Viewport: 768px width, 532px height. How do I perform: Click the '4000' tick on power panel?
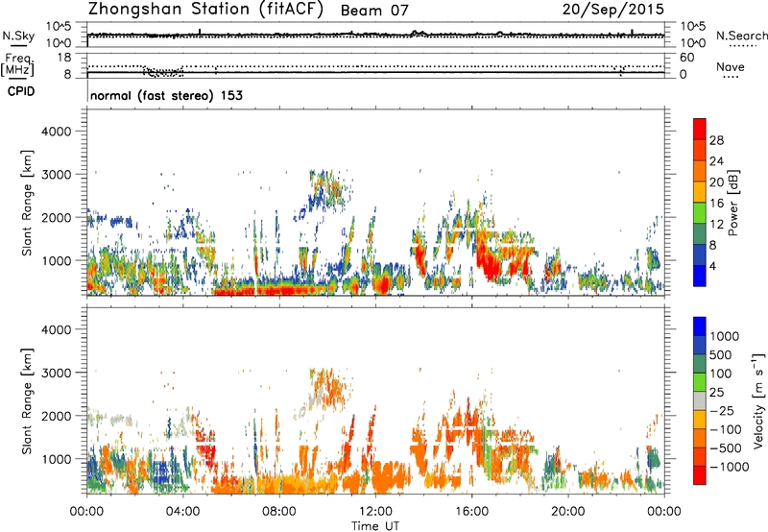click(57, 132)
